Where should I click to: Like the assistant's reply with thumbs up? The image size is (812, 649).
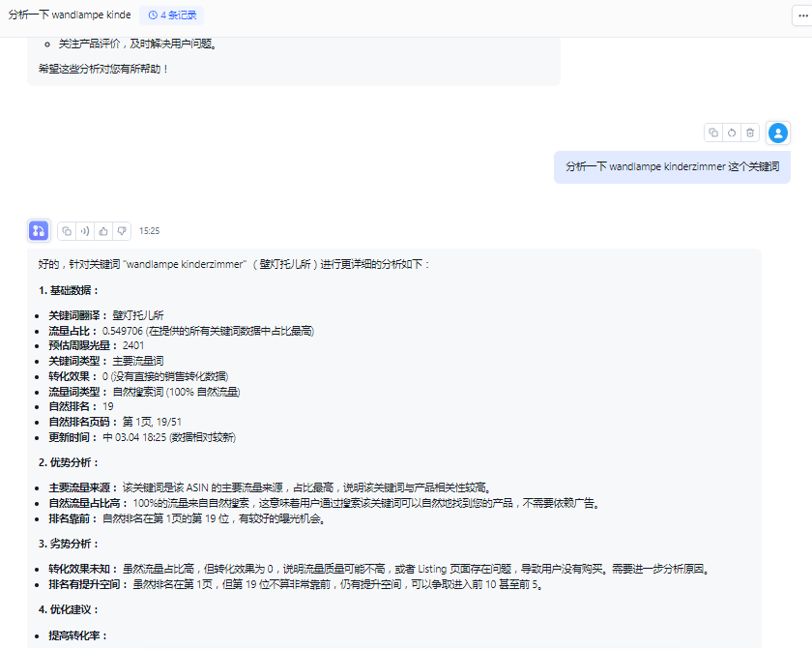(103, 231)
